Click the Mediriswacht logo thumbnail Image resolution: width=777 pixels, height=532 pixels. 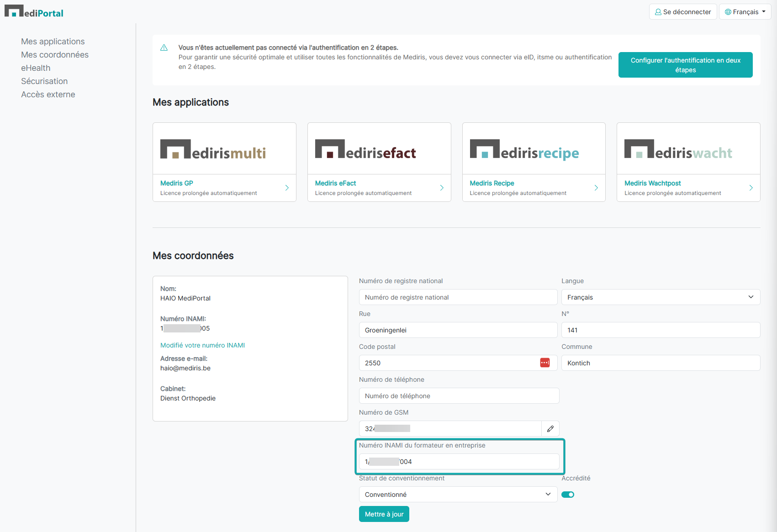click(x=678, y=150)
